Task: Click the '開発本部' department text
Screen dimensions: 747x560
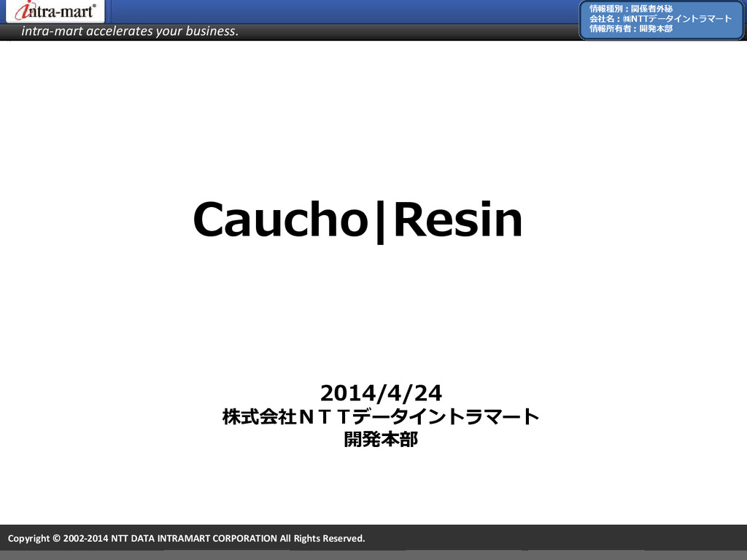Action: coord(381,439)
